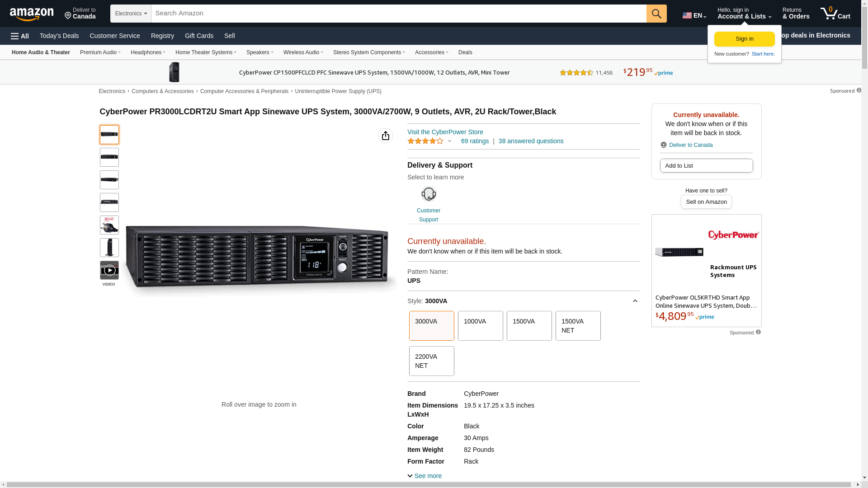The height and width of the screenshot is (488, 868).
Task: Open Today's Deals in the nav bar
Action: point(59,36)
